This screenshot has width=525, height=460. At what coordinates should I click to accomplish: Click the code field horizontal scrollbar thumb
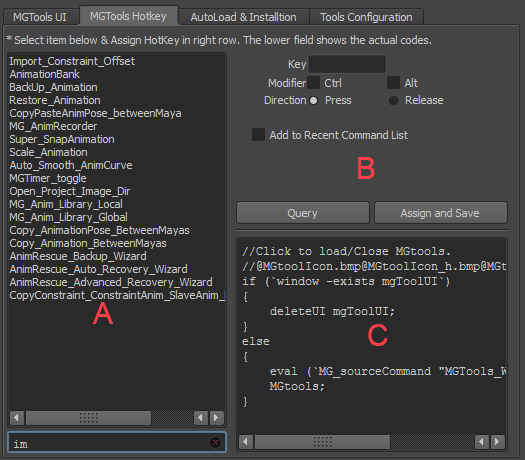(x=322, y=442)
